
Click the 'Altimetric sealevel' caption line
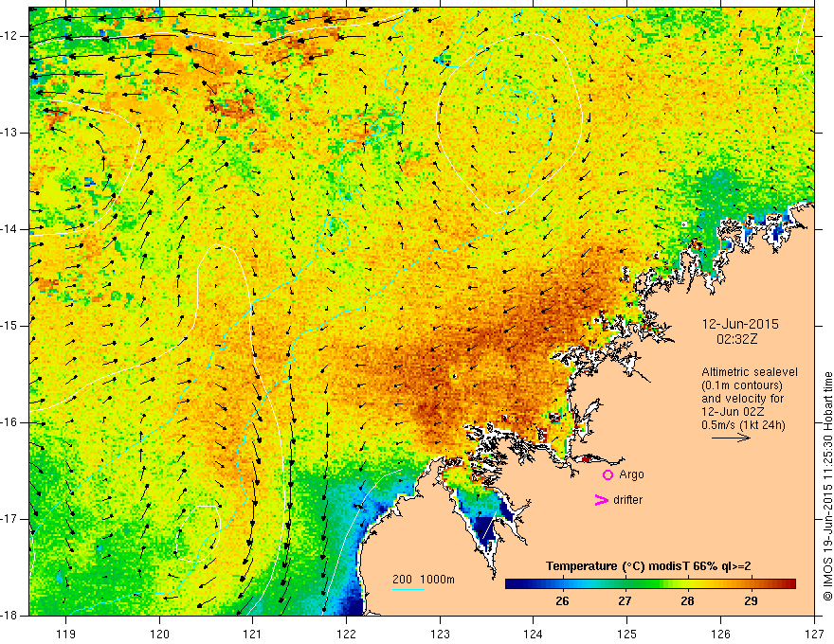tap(750, 372)
